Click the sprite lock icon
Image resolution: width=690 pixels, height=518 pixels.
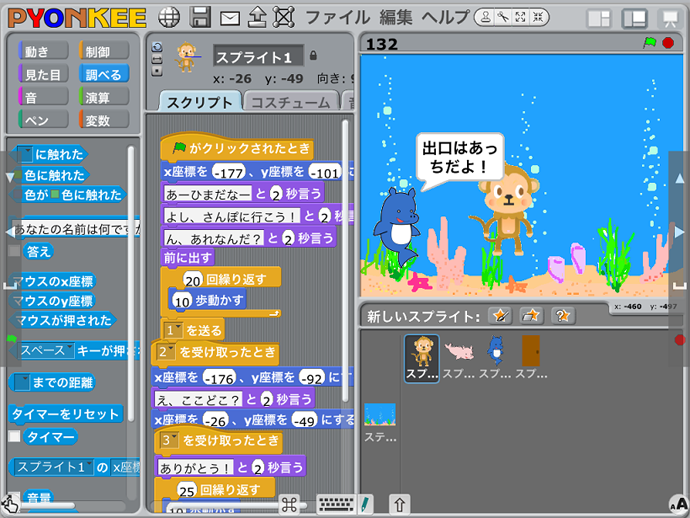pyautogui.click(x=313, y=55)
